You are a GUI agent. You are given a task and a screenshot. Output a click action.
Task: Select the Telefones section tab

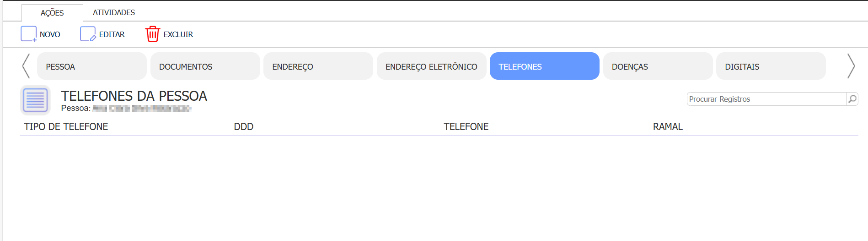tap(544, 66)
